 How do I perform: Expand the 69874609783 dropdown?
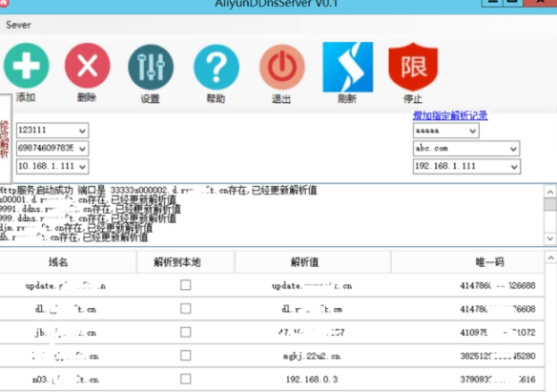point(82,149)
